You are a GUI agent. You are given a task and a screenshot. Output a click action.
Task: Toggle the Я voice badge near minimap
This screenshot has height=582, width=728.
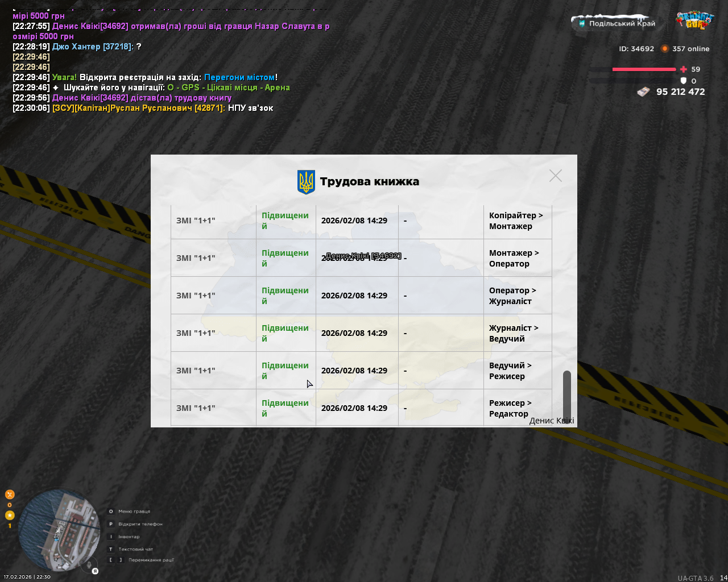tap(95, 571)
